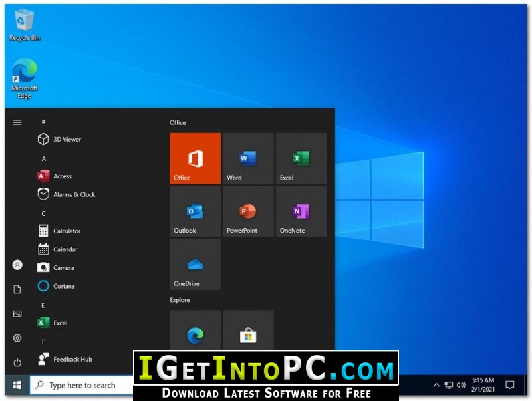Open Settings gear in Start sidebar
The width and height of the screenshot is (532, 401).
tap(17, 338)
